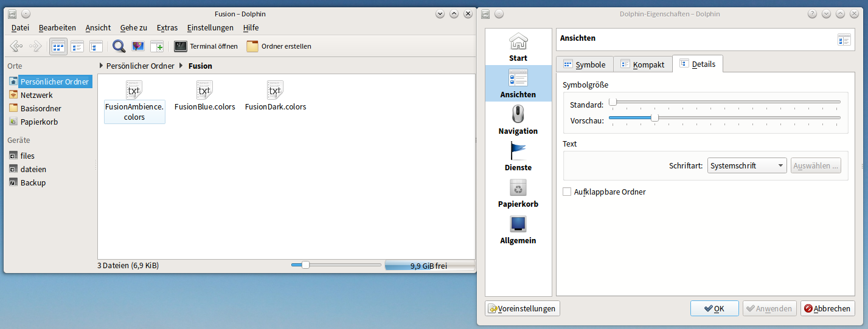Click the Anwenden button
868x329 pixels.
click(769, 308)
